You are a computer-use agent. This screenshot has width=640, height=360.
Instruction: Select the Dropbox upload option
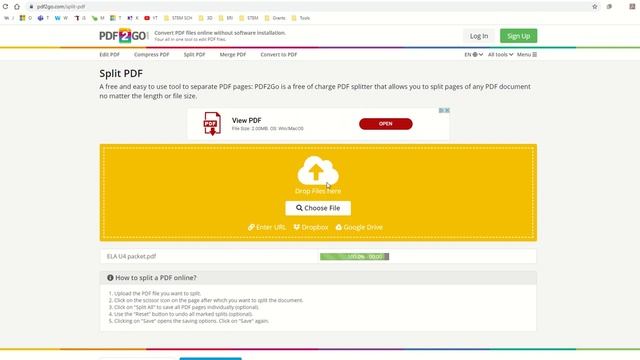(311, 227)
